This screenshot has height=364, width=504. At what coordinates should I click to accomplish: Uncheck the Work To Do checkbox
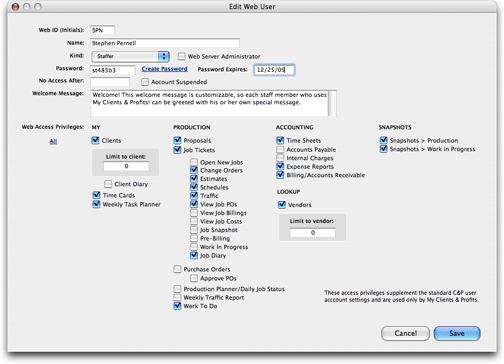pyautogui.click(x=177, y=306)
